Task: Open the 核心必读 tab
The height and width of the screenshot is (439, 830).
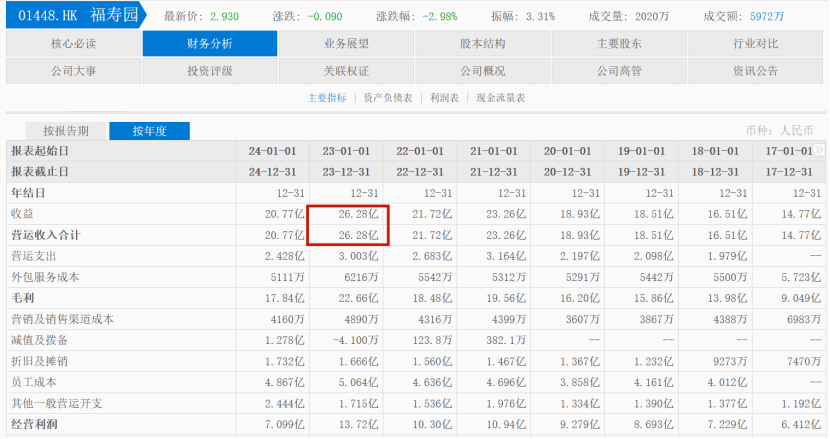Action: coord(73,44)
